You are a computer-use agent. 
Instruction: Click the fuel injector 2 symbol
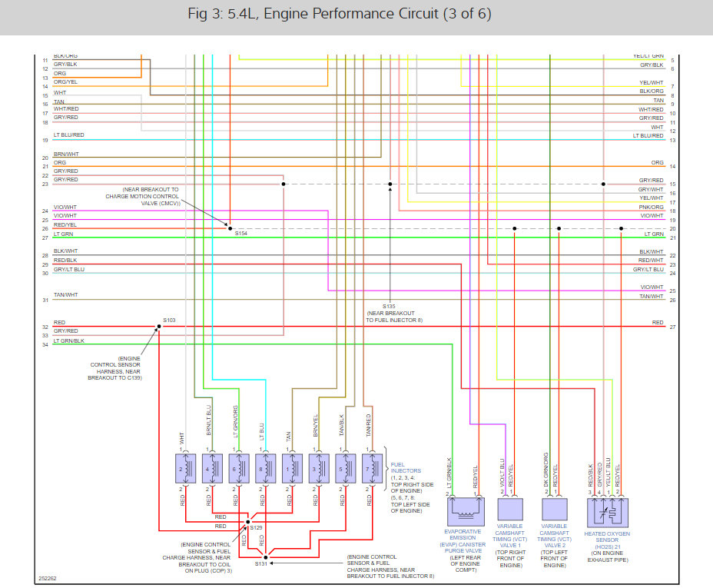[185, 468]
